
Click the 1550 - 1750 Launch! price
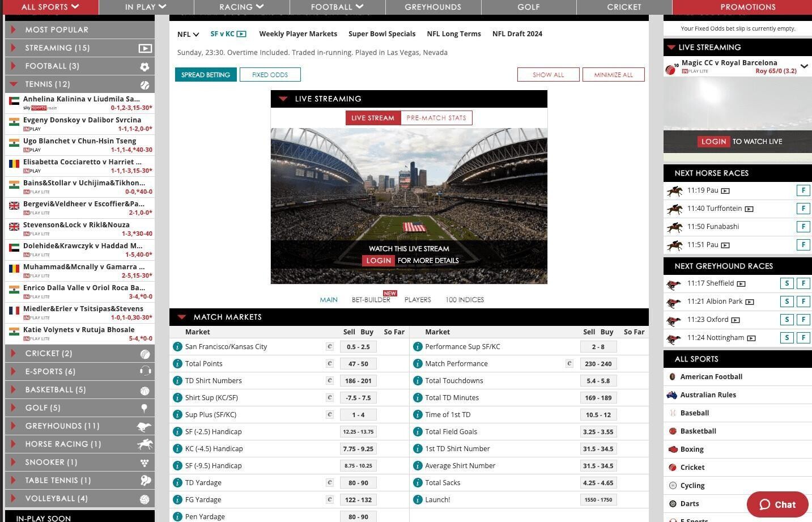pyautogui.click(x=598, y=500)
